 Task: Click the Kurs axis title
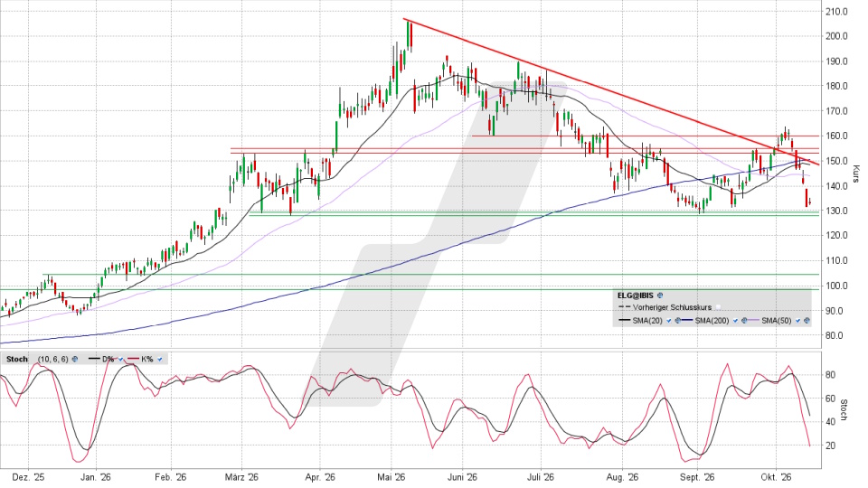click(x=856, y=174)
